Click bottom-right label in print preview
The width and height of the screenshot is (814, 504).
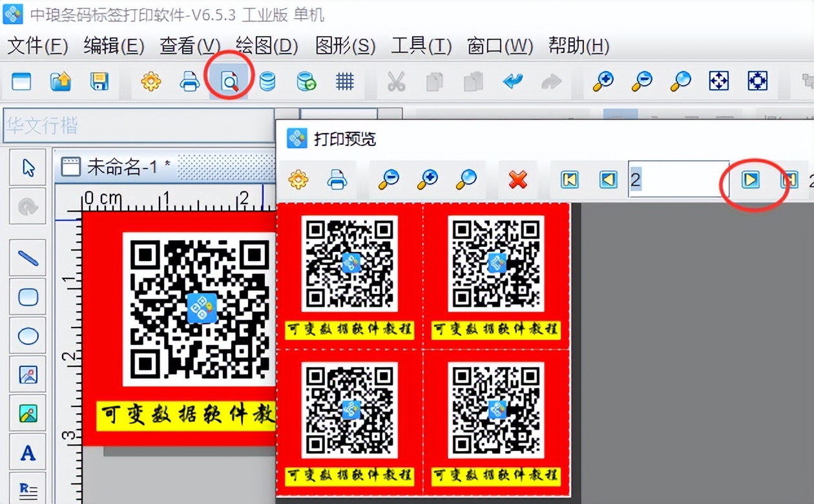coord(496,423)
